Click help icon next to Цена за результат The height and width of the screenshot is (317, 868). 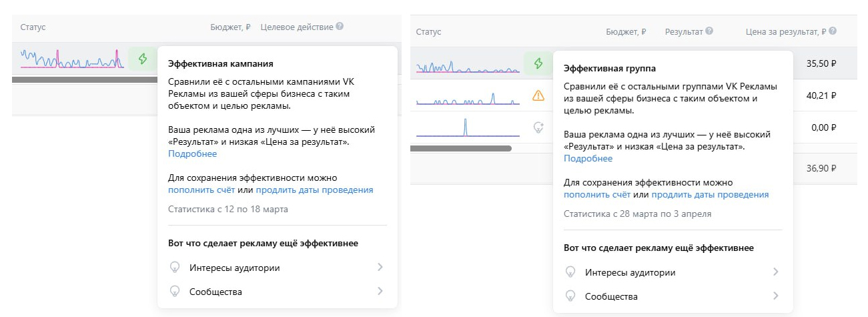coord(833,31)
